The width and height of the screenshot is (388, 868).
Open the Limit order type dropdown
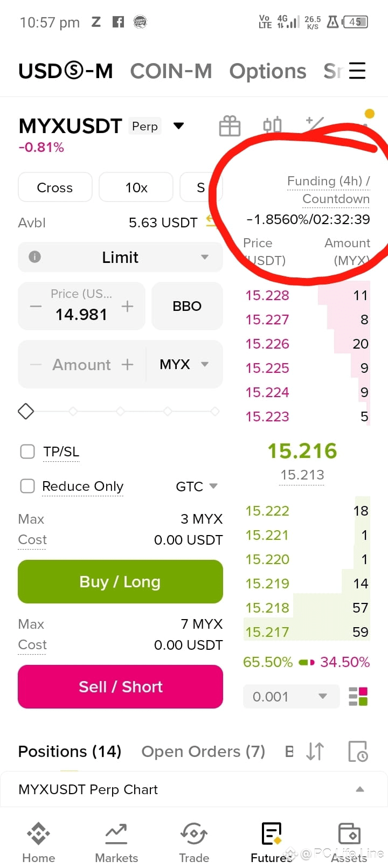(120, 257)
